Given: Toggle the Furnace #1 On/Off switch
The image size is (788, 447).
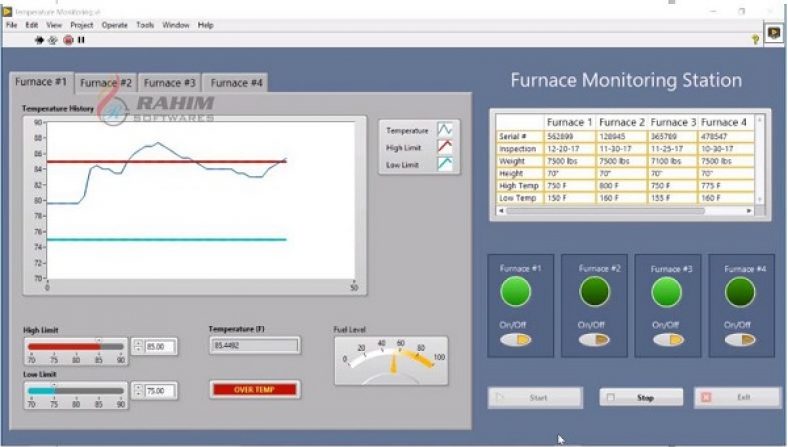Looking at the screenshot, I should (516, 340).
